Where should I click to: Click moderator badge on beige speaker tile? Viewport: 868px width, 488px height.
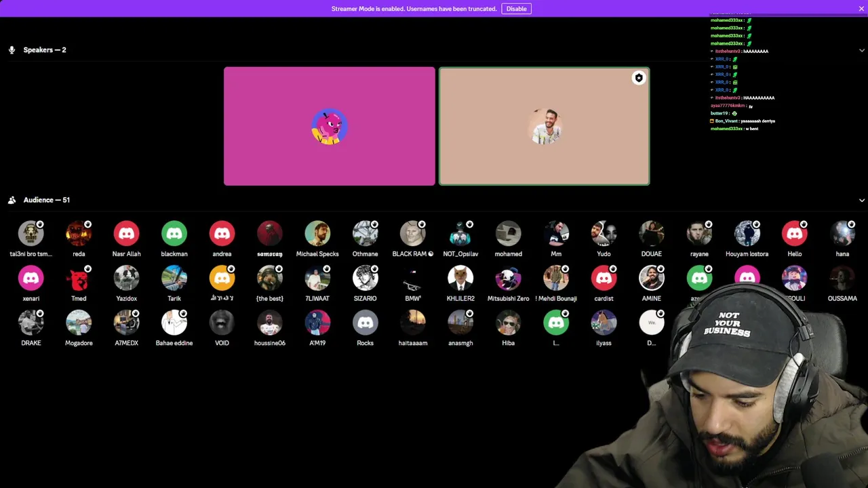pos(638,78)
